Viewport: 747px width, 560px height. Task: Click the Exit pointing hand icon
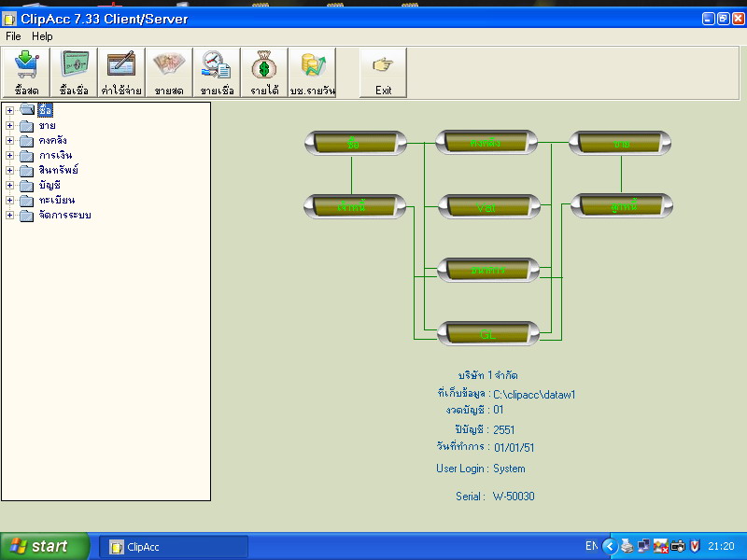coord(383,72)
